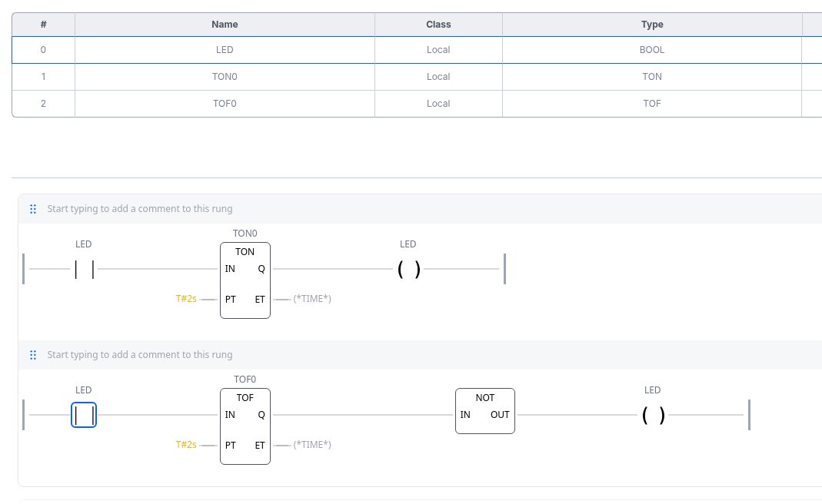Select the NOT function block

(484, 411)
